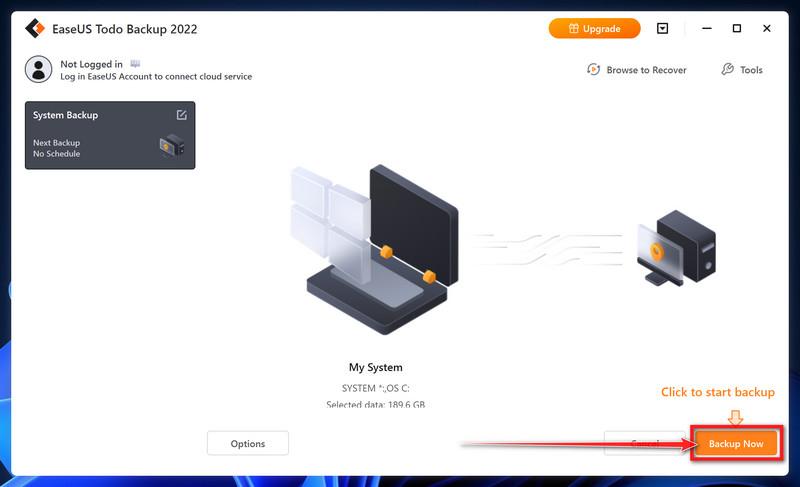Image resolution: width=800 pixels, height=487 pixels.
Task: Open backup Options
Action: tap(248, 443)
